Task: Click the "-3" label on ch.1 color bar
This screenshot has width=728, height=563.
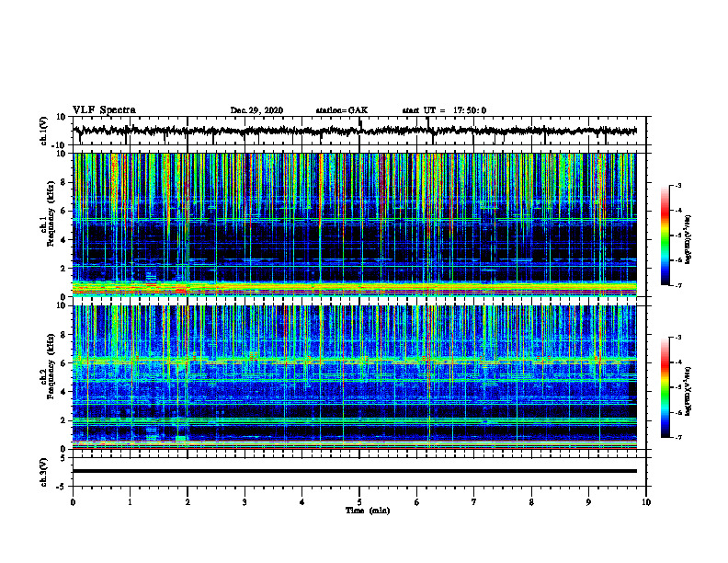Action: coord(677,186)
